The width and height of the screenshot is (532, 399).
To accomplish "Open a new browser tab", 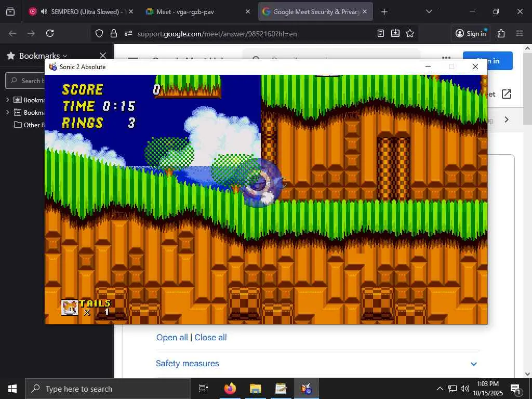I will point(384,12).
